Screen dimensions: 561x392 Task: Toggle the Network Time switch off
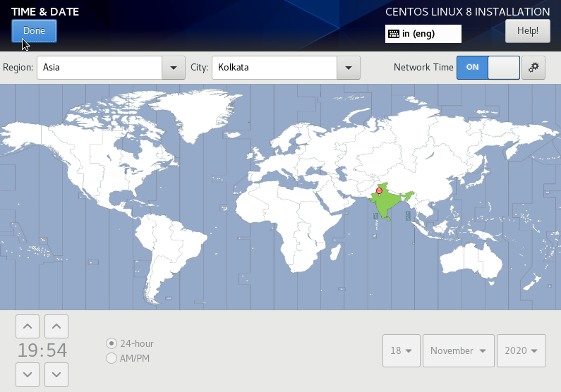[x=488, y=67]
